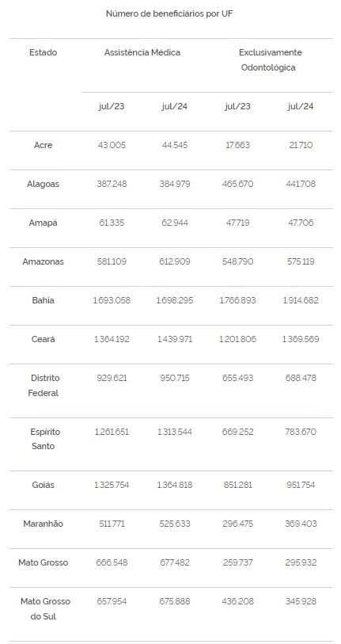Click Ceará value 1.439.971

[x=175, y=339]
